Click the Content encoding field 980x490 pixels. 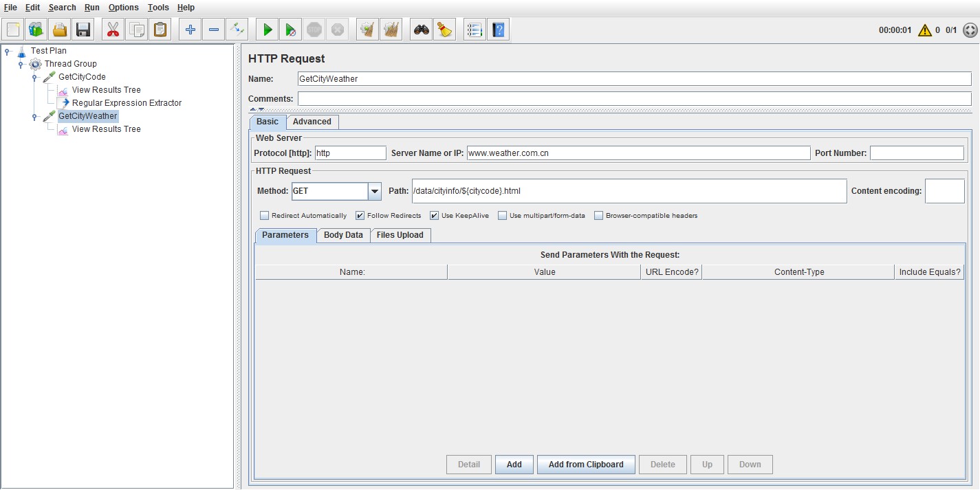coord(945,191)
